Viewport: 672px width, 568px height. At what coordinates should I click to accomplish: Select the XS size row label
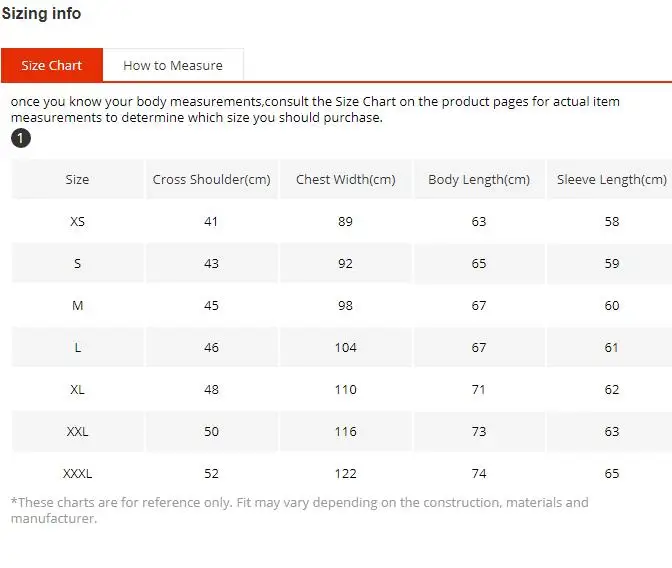[78, 222]
